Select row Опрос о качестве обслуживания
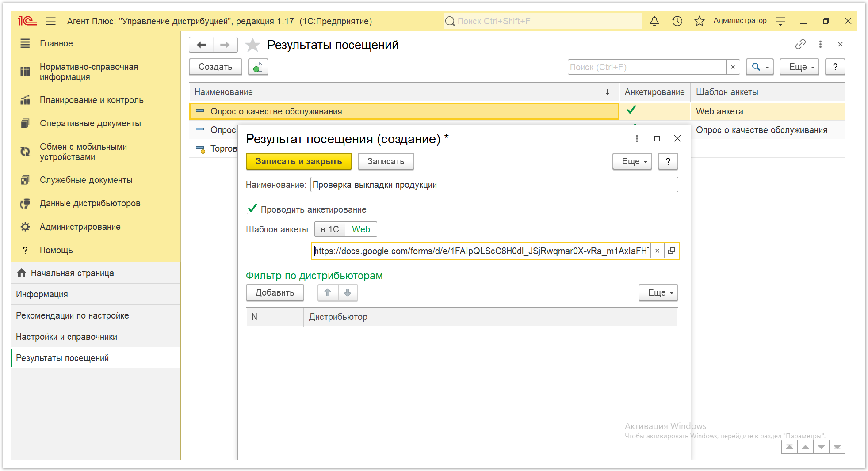The image size is (868, 471). (404, 111)
